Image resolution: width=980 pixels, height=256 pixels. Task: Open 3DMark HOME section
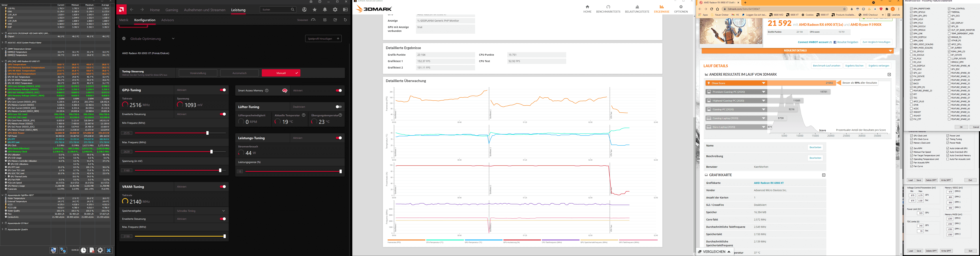[587, 9]
